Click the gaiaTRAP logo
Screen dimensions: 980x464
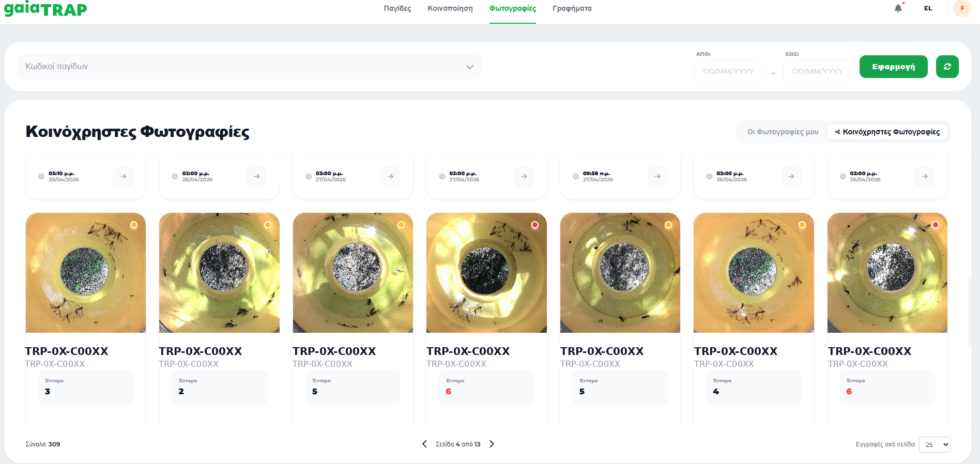[x=45, y=9]
